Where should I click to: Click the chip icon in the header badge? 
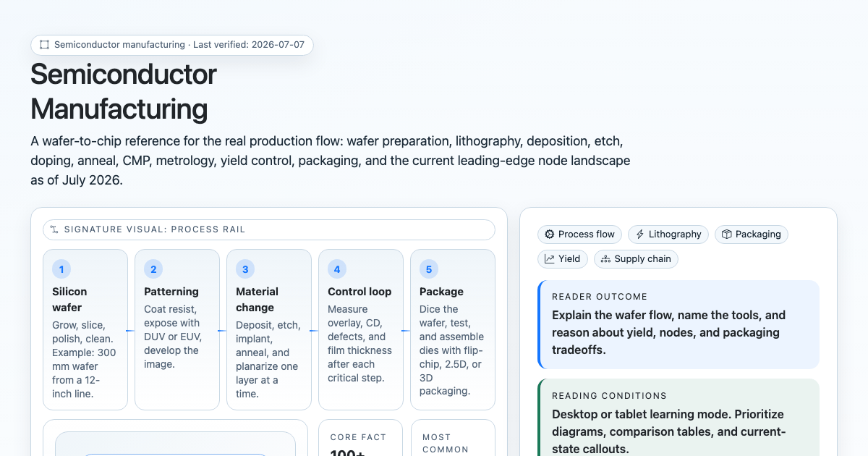(x=45, y=45)
